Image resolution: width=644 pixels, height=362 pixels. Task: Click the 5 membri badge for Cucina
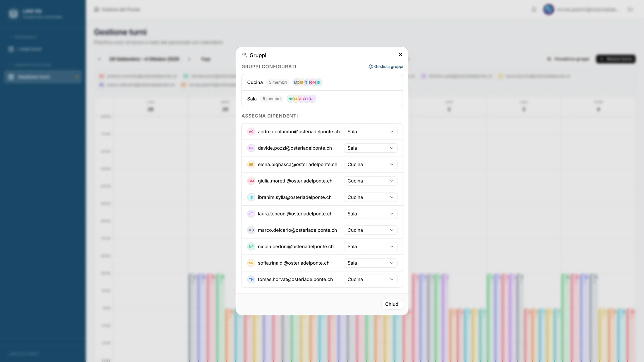(278, 82)
